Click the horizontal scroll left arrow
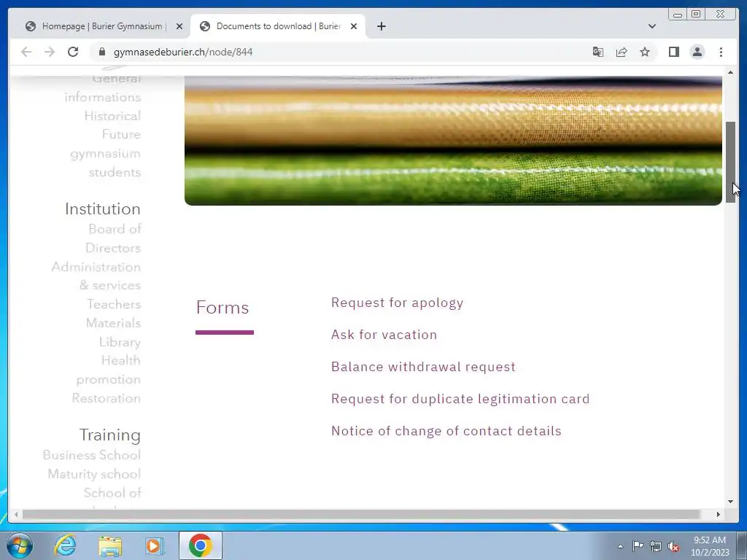The width and height of the screenshot is (747, 560). pyautogui.click(x=16, y=514)
